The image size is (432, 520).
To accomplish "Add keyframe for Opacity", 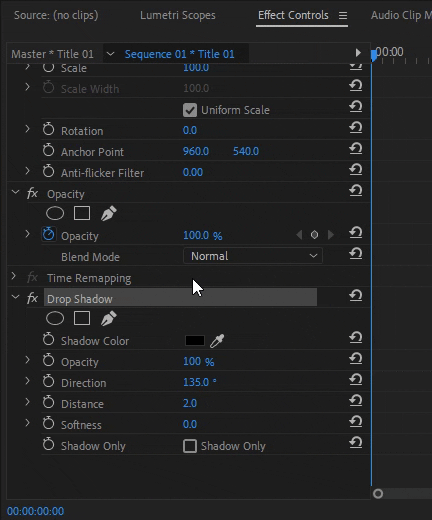I will click(314, 235).
